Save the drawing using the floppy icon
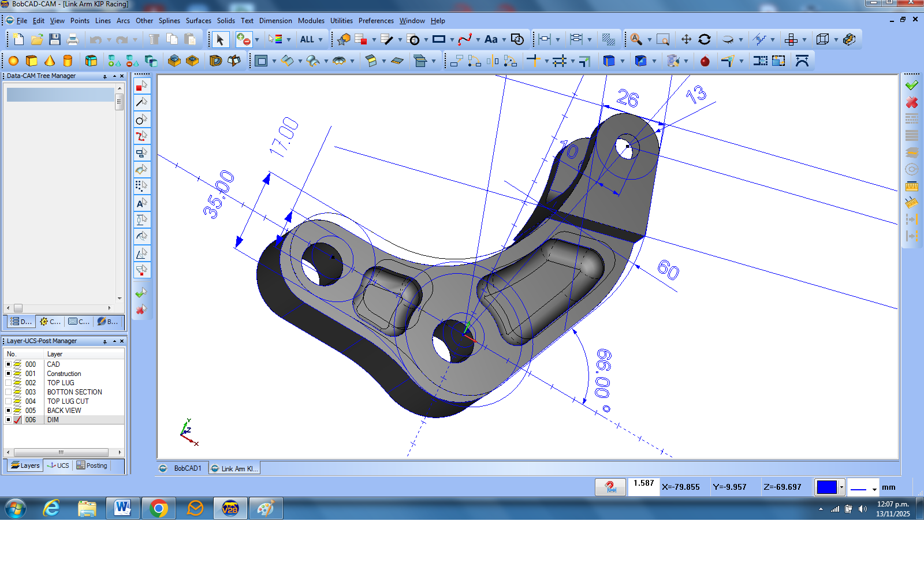Viewport: 924px width, 566px height. [55, 39]
